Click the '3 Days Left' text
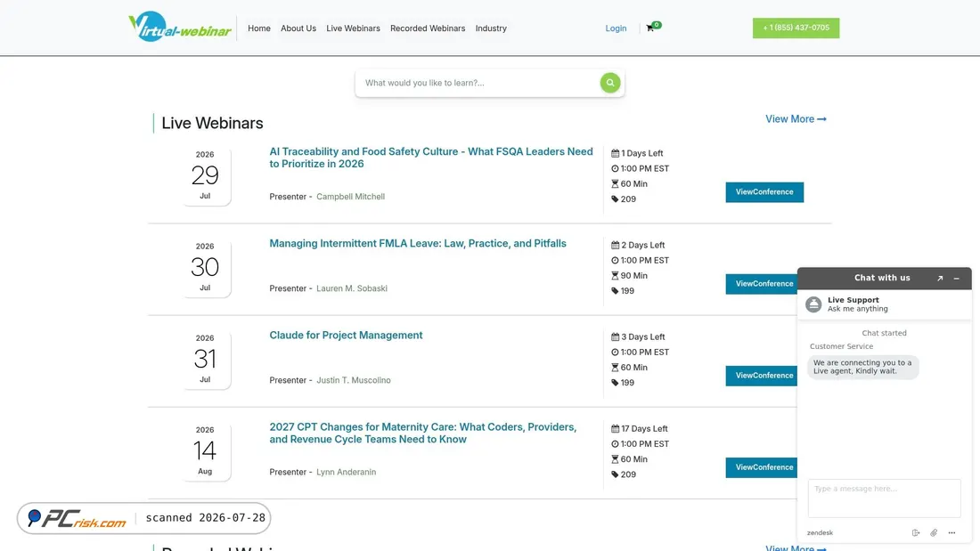The image size is (980, 551). [x=641, y=336]
